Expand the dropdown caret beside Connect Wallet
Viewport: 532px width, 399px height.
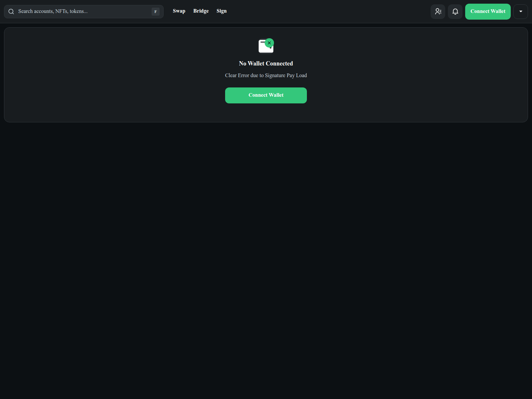(521, 12)
